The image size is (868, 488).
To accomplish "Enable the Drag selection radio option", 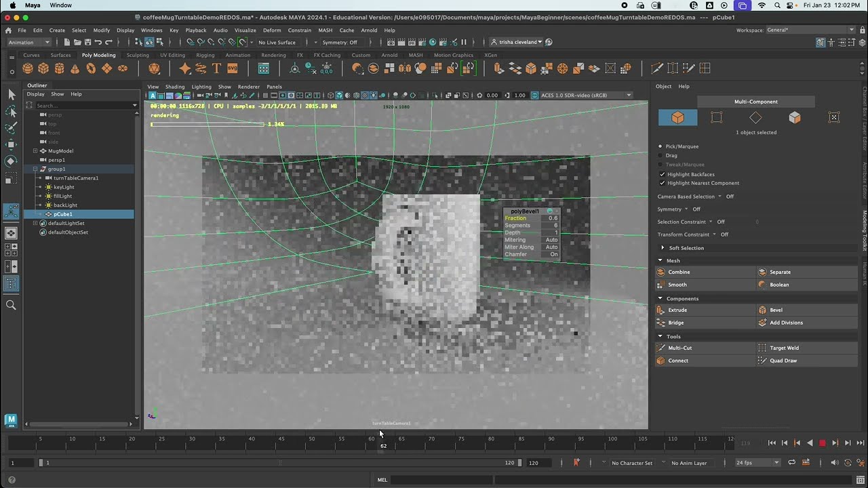I will click(660, 155).
